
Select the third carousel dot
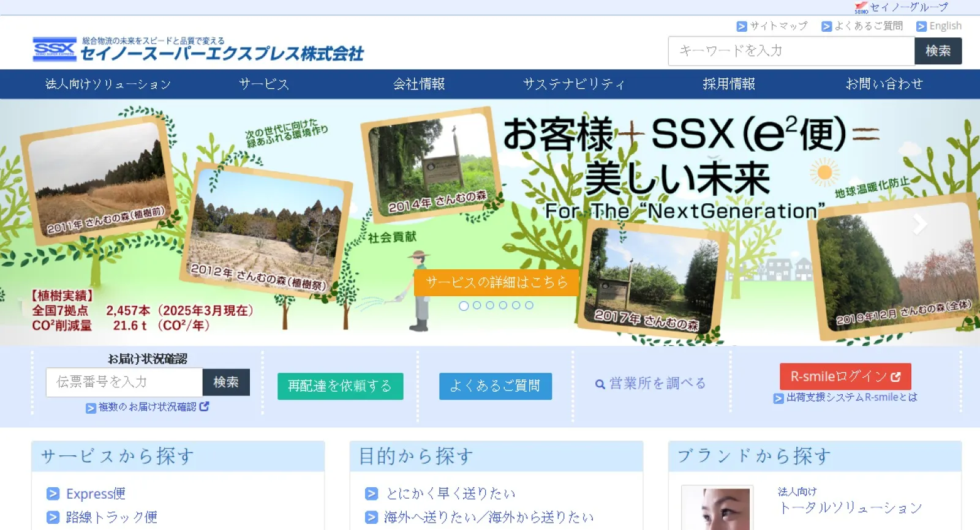tap(490, 305)
